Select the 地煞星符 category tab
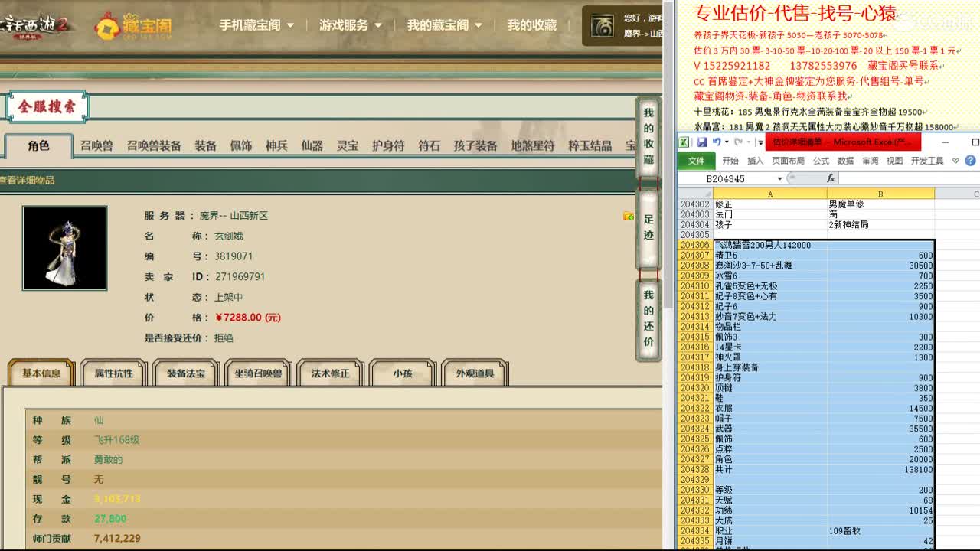The width and height of the screenshot is (980, 551). point(533,145)
